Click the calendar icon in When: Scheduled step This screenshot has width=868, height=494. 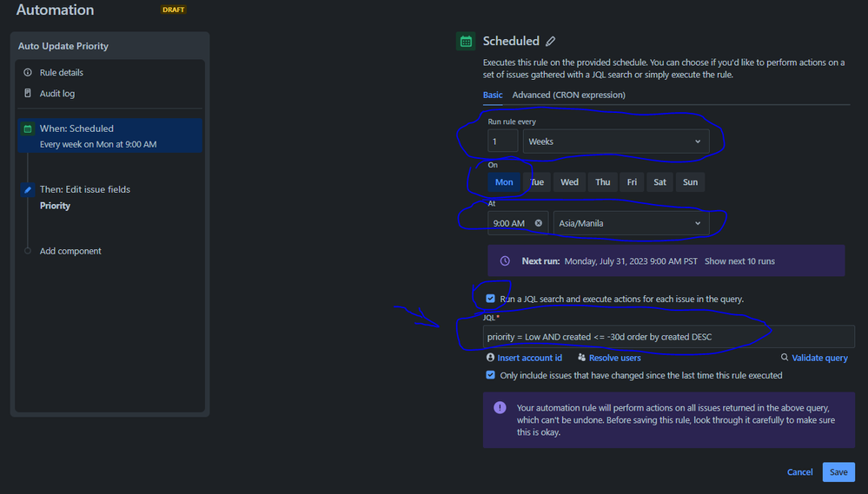pyautogui.click(x=28, y=128)
